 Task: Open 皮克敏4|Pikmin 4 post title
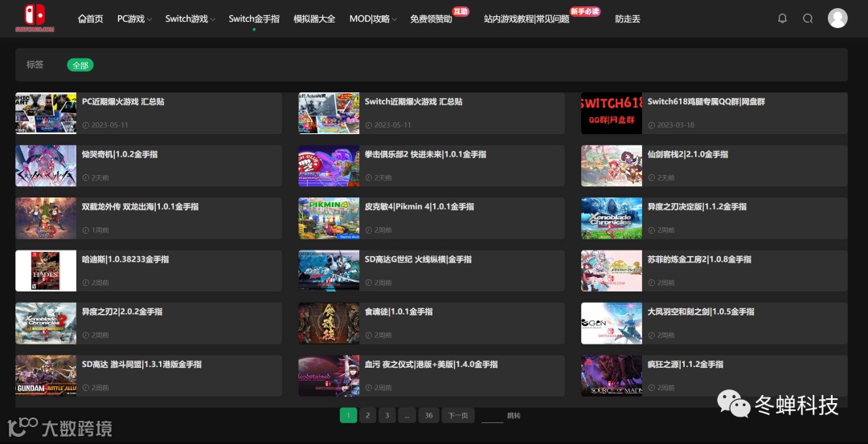(419, 207)
